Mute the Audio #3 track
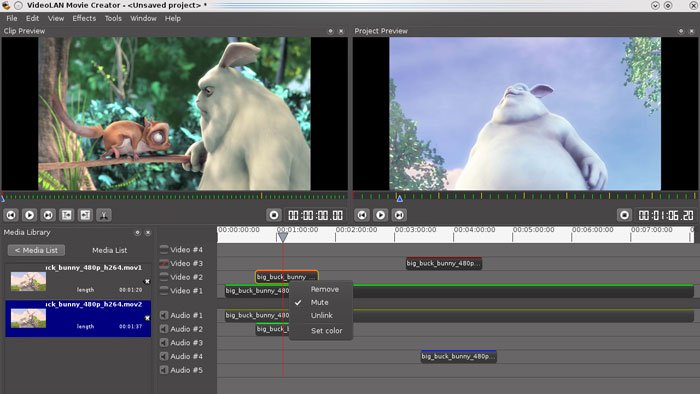 pos(164,343)
